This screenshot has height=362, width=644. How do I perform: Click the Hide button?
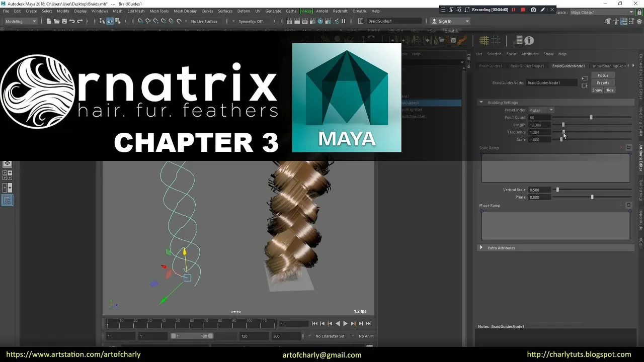click(x=609, y=90)
